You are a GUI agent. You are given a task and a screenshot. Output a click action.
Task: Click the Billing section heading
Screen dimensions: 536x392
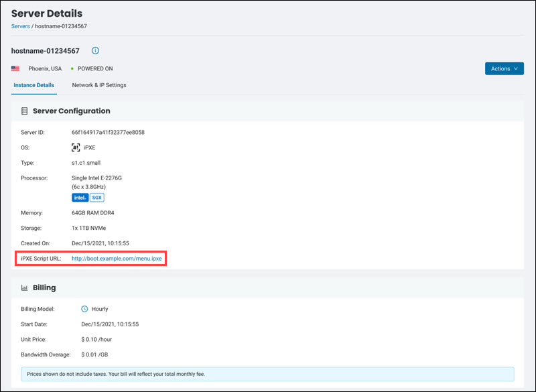click(x=44, y=287)
